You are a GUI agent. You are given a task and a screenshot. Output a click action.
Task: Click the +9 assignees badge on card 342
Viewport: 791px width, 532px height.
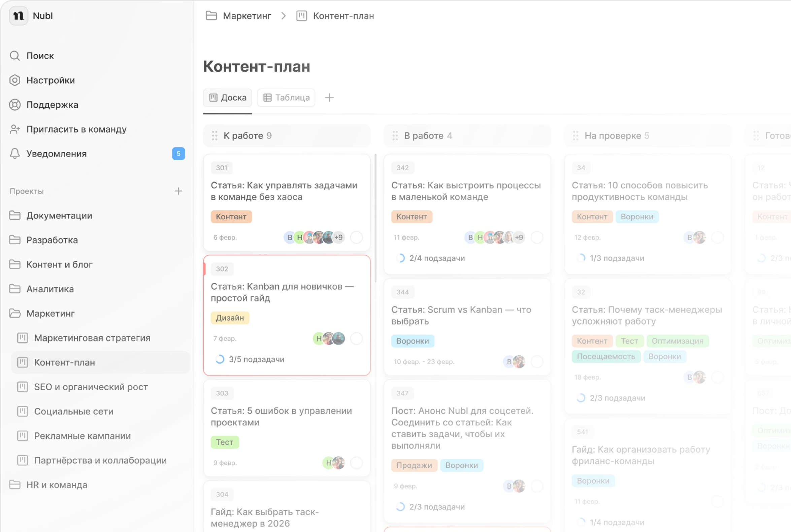pyautogui.click(x=519, y=237)
